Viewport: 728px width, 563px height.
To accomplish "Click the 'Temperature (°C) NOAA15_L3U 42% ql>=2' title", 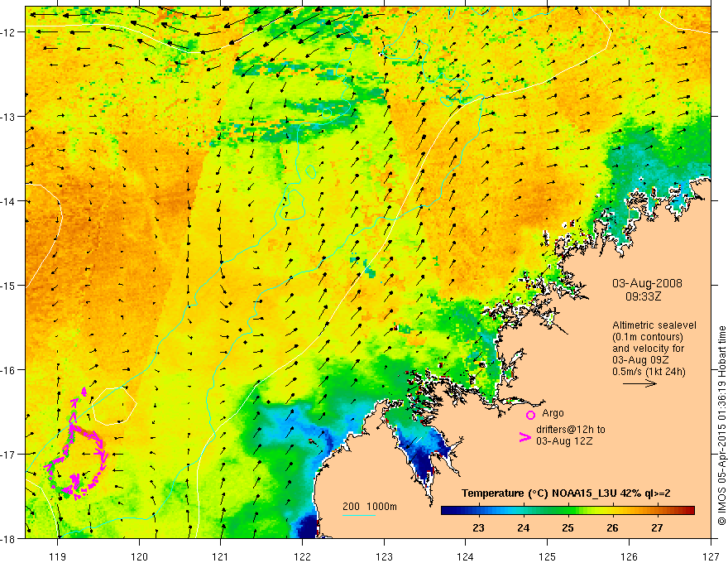I will pyautogui.click(x=566, y=493).
